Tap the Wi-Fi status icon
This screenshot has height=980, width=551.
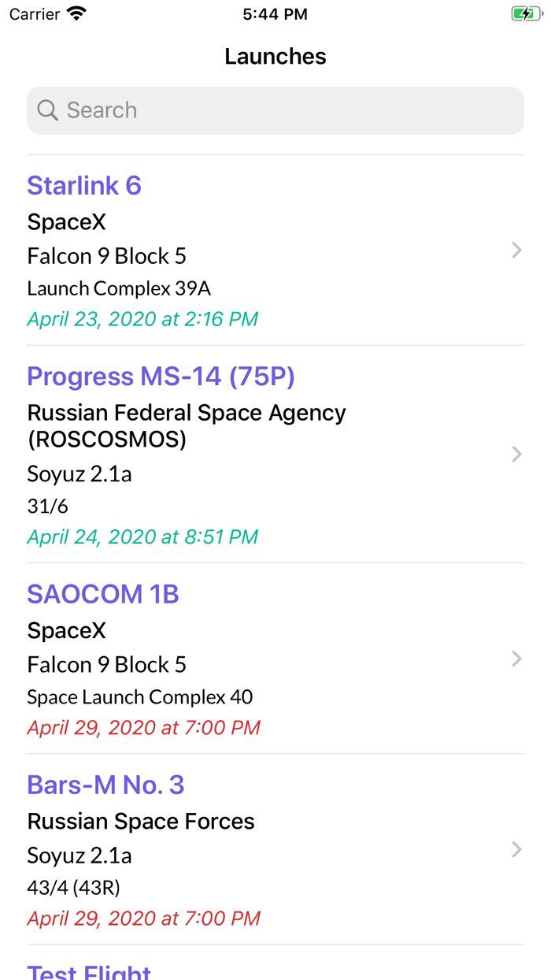click(x=76, y=14)
